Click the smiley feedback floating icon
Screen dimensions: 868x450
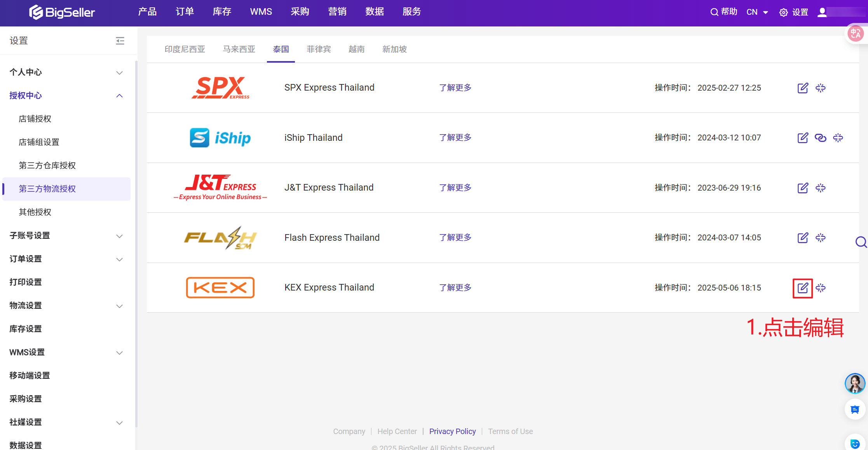click(x=855, y=444)
